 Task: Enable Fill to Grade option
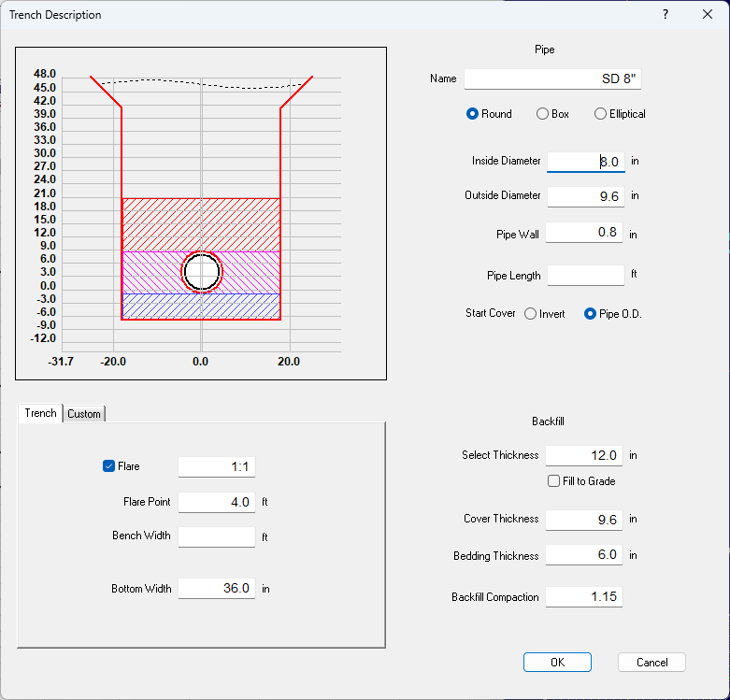(x=554, y=481)
